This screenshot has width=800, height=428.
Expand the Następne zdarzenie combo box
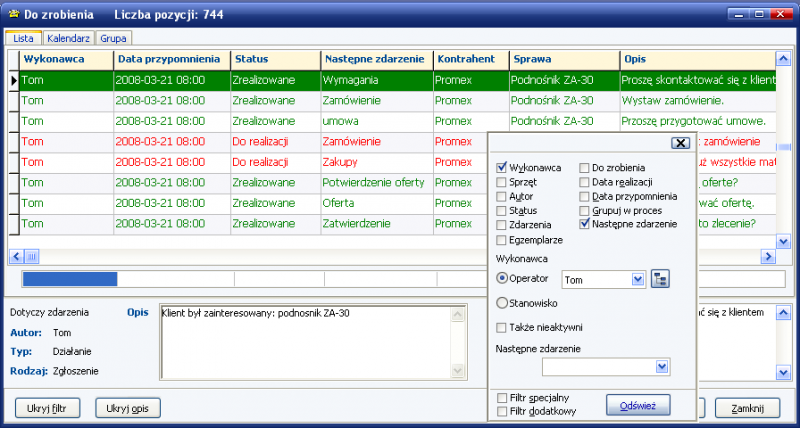click(661, 367)
